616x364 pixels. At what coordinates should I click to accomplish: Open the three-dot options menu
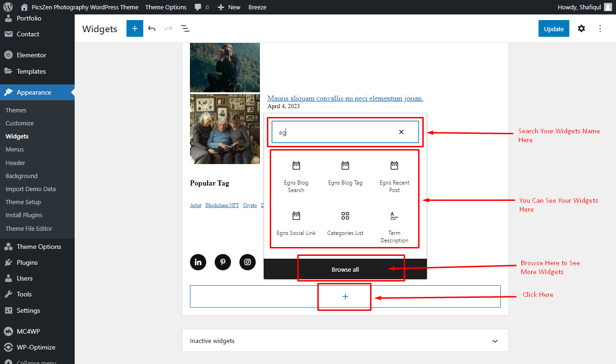[x=600, y=28]
